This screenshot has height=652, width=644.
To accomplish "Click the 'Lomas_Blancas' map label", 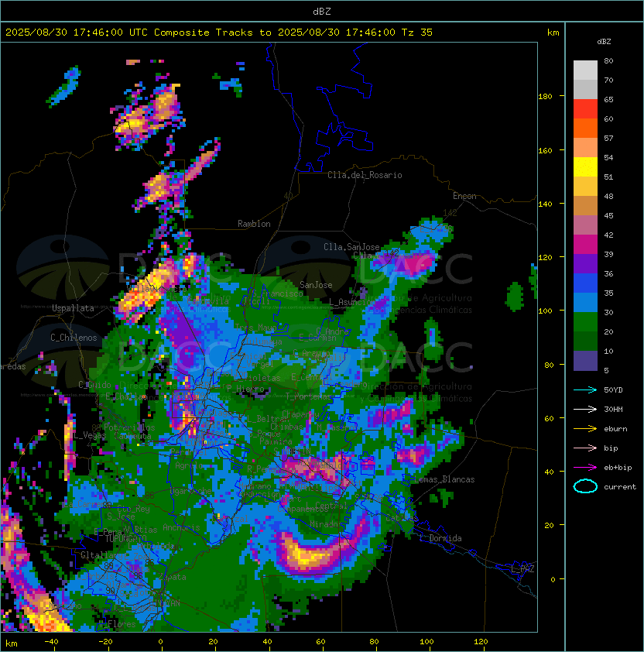I will pyautogui.click(x=444, y=479).
